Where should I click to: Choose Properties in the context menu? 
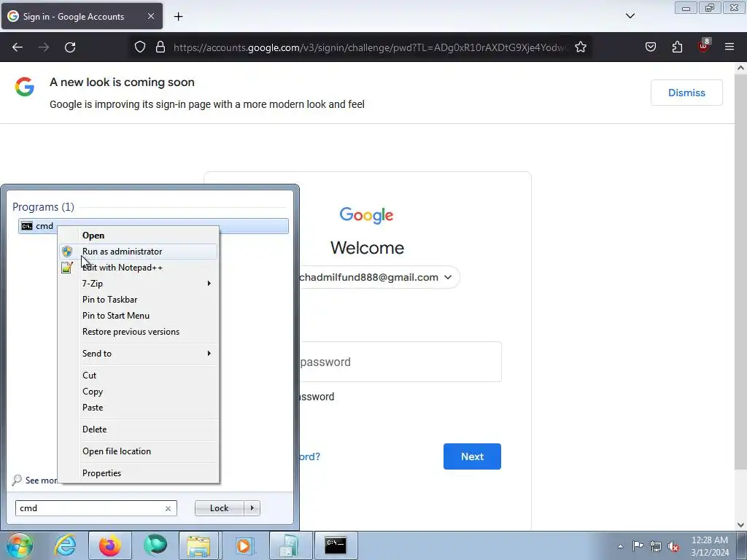pyautogui.click(x=138, y=473)
